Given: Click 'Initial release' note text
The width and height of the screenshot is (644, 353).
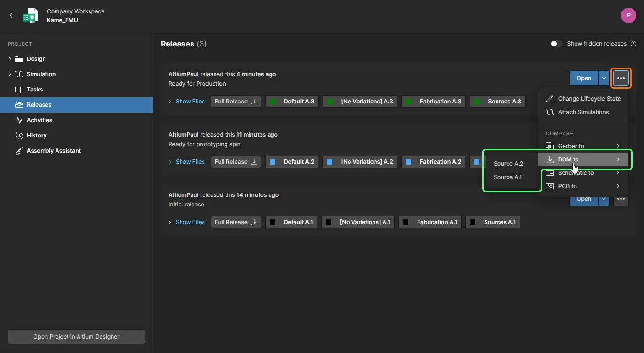Looking at the screenshot, I should tap(186, 205).
